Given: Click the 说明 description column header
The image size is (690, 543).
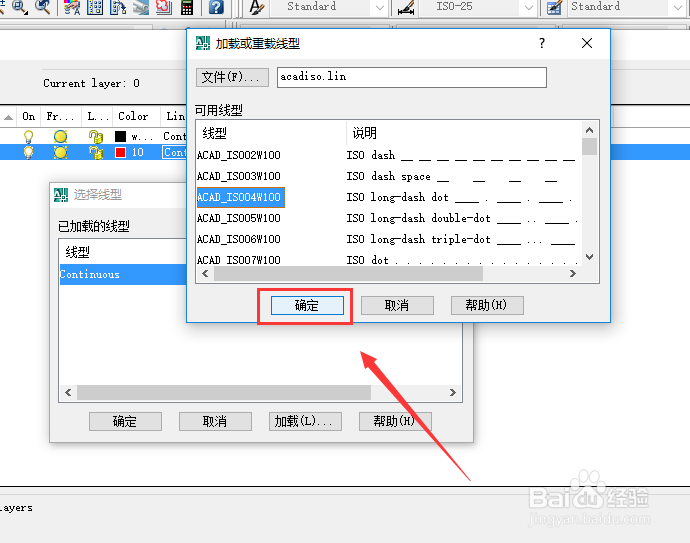Looking at the screenshot, I should coord(364,133).
